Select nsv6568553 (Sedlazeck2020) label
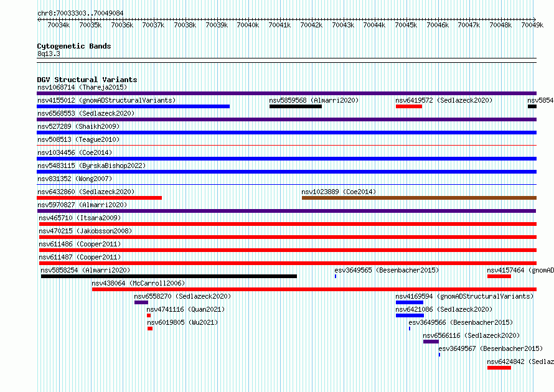This screenshot has height=392, width=554. 86,113
